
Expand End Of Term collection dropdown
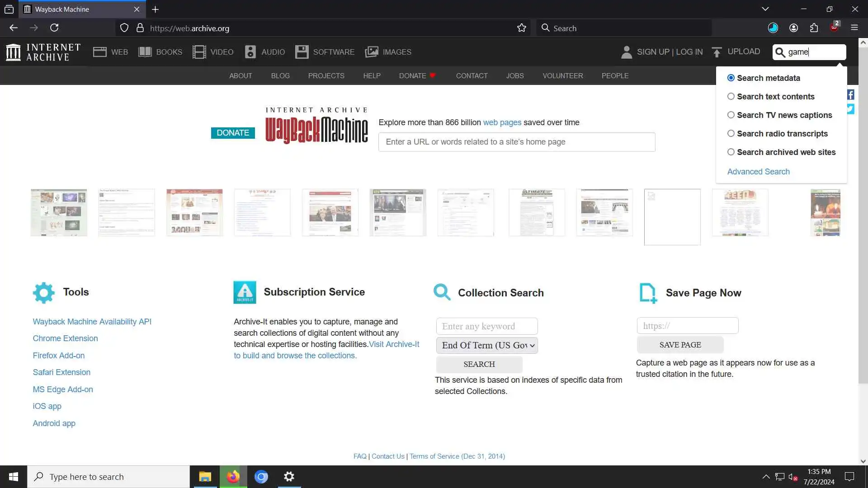(x=487, y=345)
